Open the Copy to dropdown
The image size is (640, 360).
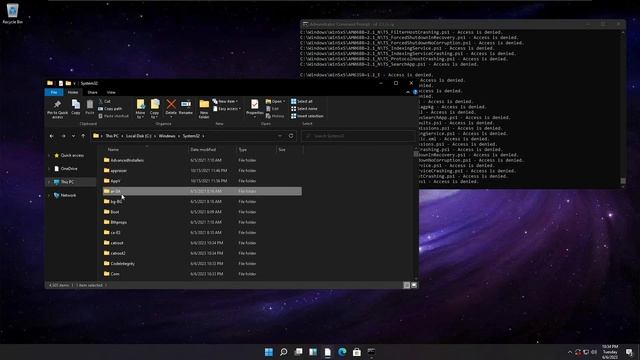click(155, 109)
